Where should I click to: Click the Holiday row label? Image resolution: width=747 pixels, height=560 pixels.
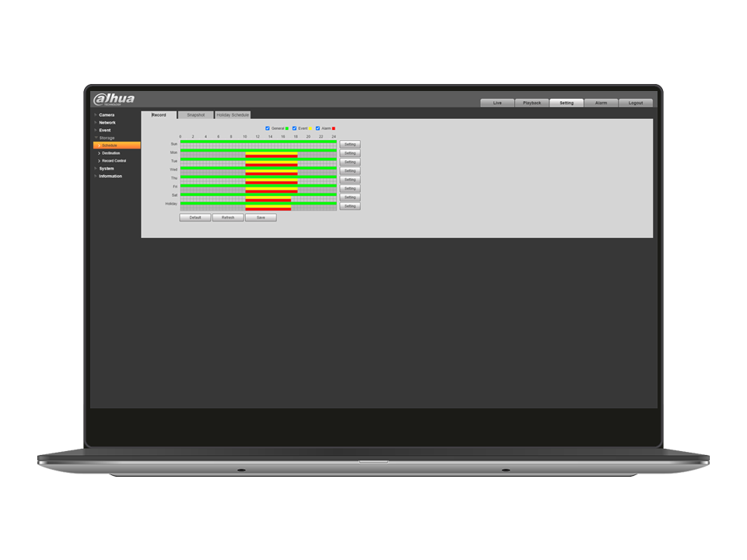coord(171,204)
